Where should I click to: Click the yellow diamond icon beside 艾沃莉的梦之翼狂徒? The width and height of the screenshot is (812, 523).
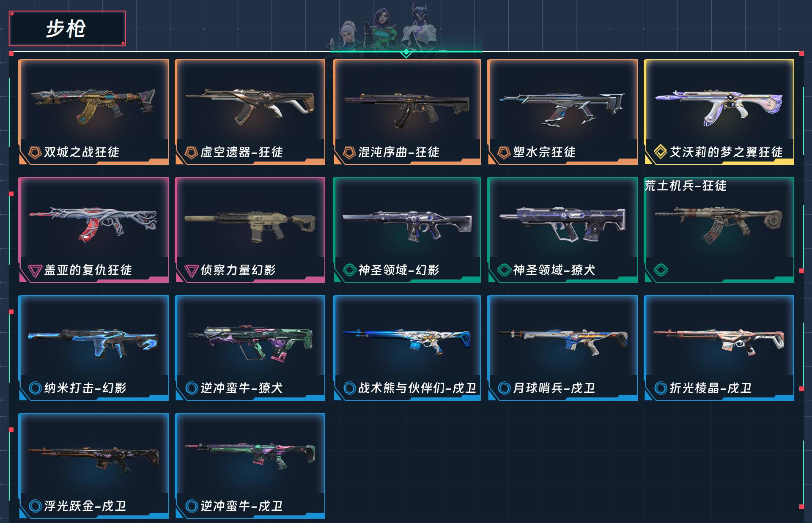[660, 152]
